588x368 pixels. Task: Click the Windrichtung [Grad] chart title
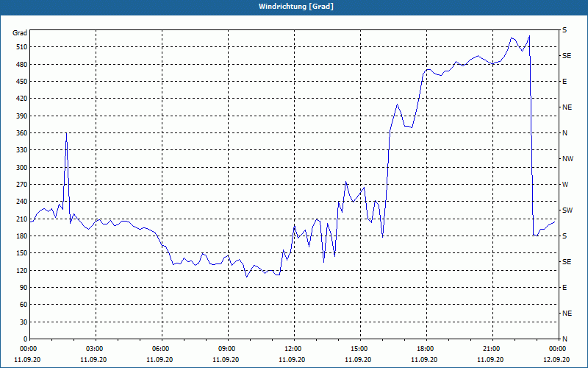[x=296, y=7]
